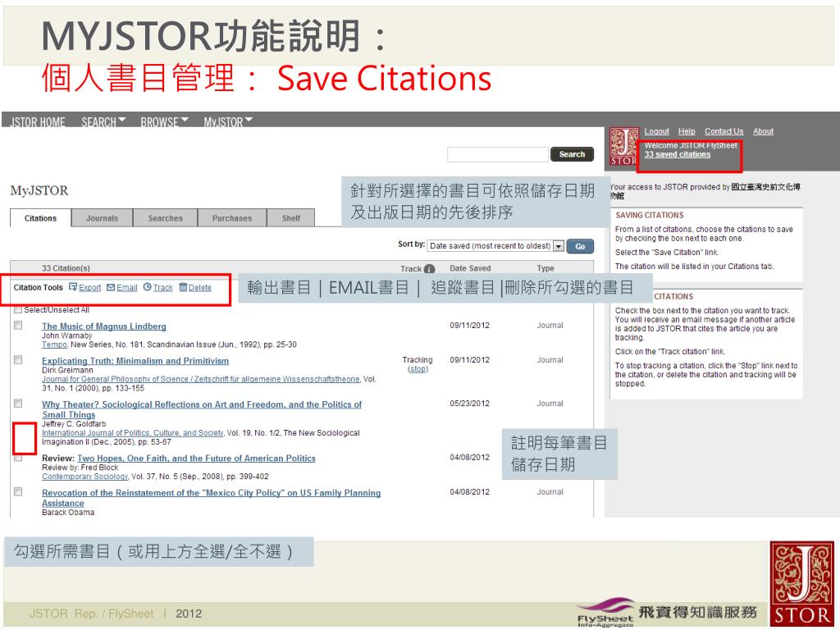Click the Search button
The width and height of the screenshot is (840, 630).
click(572, 154)
